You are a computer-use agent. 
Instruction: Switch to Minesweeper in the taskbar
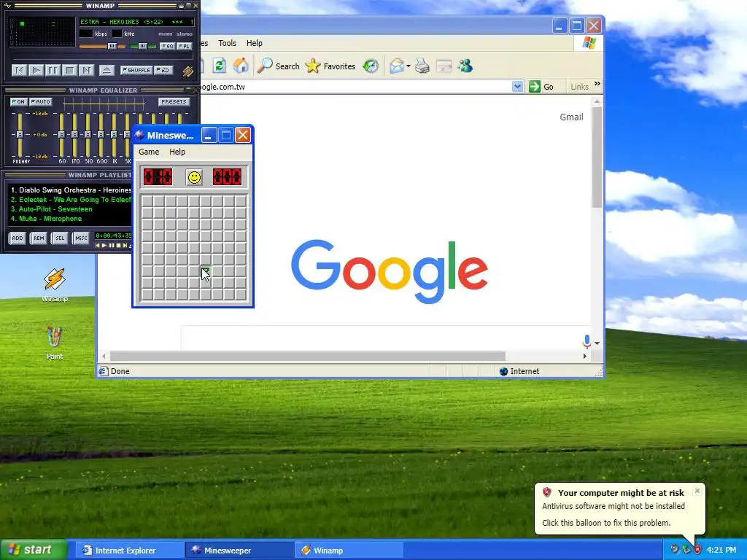click(239, 551)
